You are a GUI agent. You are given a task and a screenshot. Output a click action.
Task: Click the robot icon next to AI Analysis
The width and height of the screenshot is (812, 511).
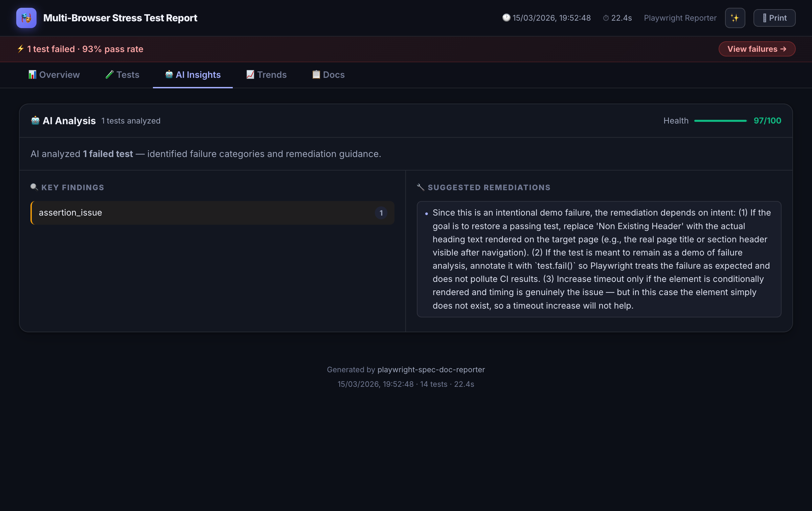click(35, 120)
